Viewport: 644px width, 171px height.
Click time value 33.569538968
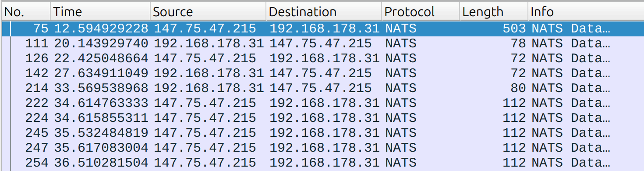click(101, 88)
